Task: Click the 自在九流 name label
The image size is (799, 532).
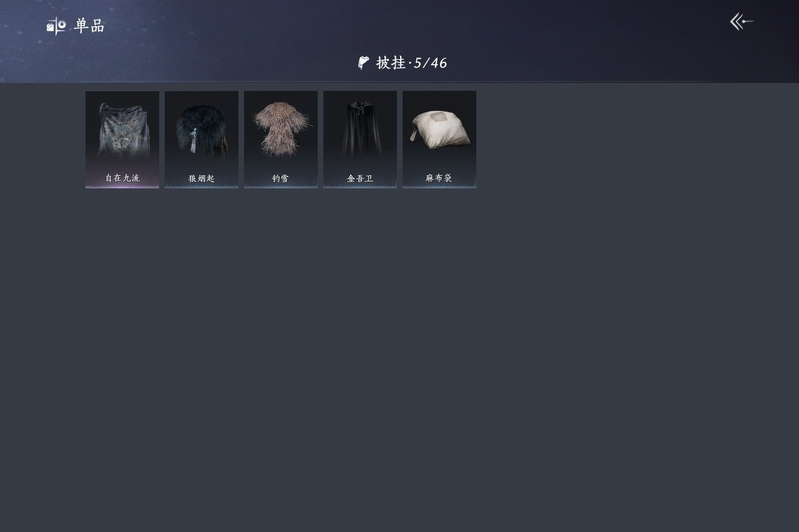Action: (x=122, y=178)
